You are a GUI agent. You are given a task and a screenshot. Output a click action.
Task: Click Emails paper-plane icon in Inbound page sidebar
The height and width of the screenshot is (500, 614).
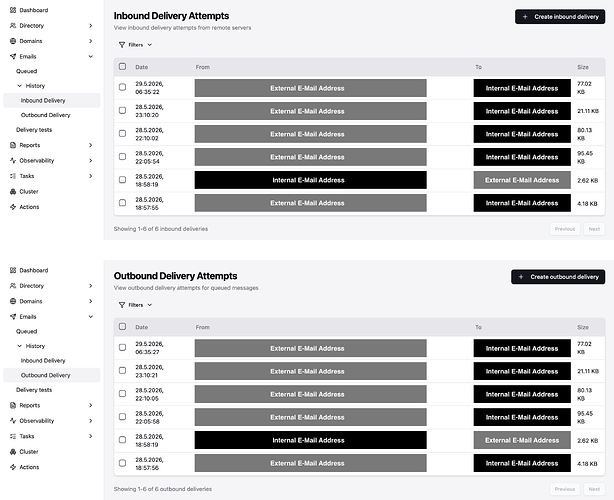[13, 56]
